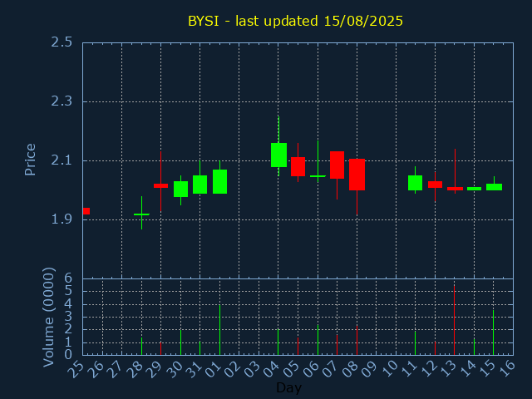Click the volume axis label 6
Image resolution: width=532 pixels, height=399 pixels.
68,278
